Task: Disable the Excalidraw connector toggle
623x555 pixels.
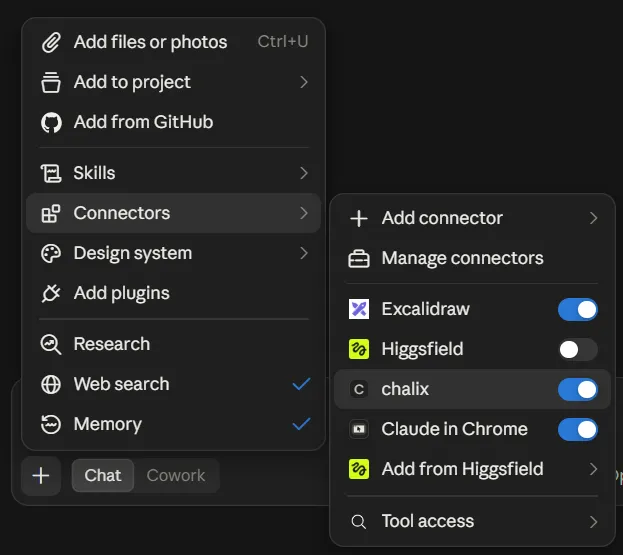Action: 578,309
